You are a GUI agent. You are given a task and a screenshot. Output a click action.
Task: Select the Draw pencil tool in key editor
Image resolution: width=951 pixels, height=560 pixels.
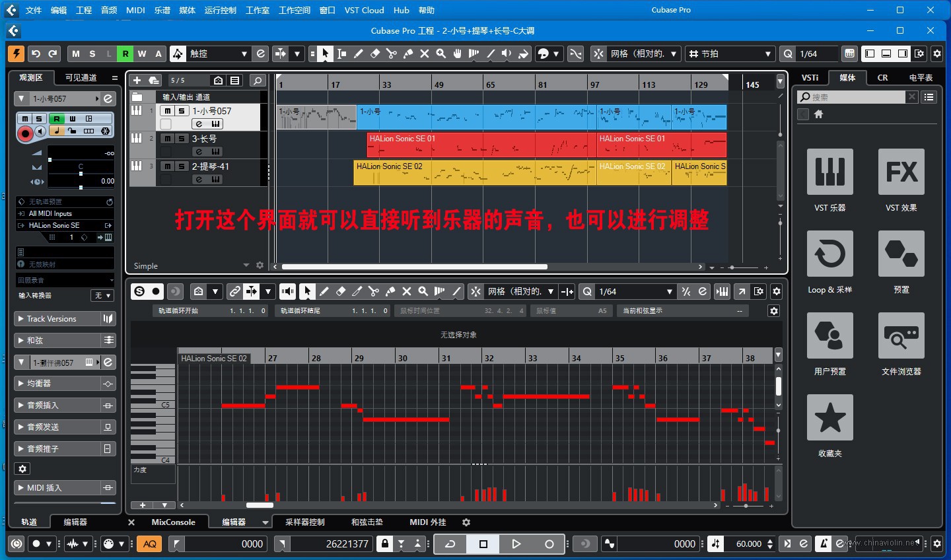coord(324,291)
